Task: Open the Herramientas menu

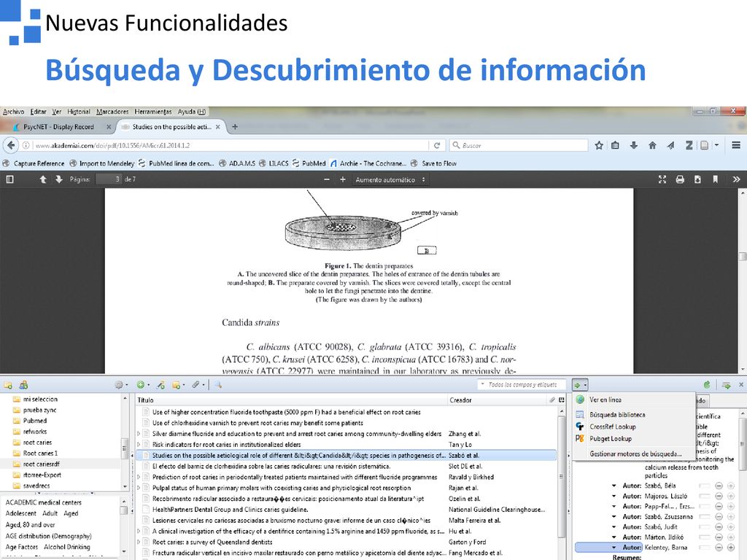Action: [x=153, y=112]
